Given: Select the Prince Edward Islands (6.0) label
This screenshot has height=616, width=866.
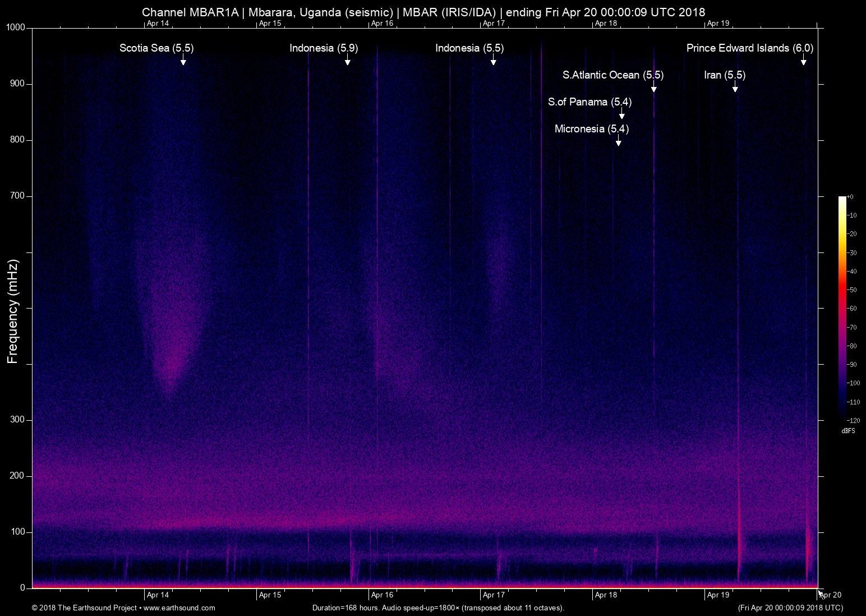Looking at the screenshot, I should pos(749,48).
